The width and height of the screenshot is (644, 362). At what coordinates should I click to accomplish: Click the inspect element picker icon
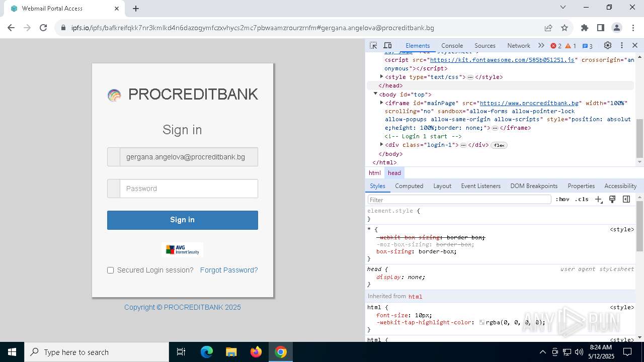pyautogui.click(x=373, y=45)
